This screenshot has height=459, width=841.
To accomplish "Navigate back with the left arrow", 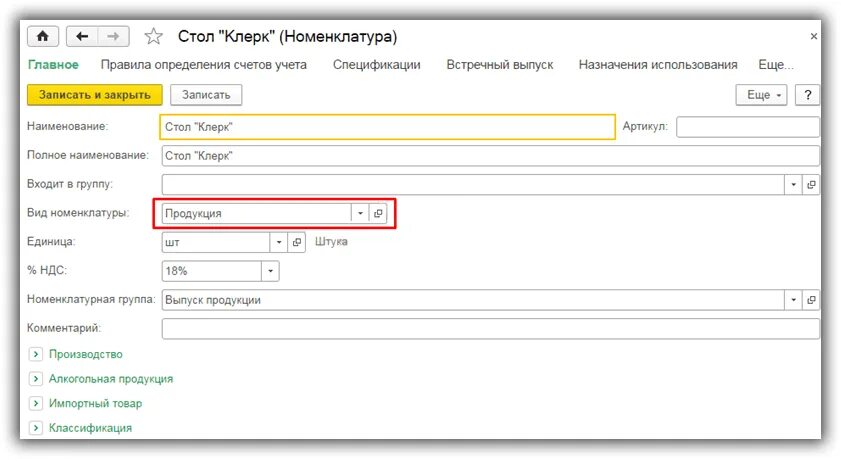I will coord(82,36).
